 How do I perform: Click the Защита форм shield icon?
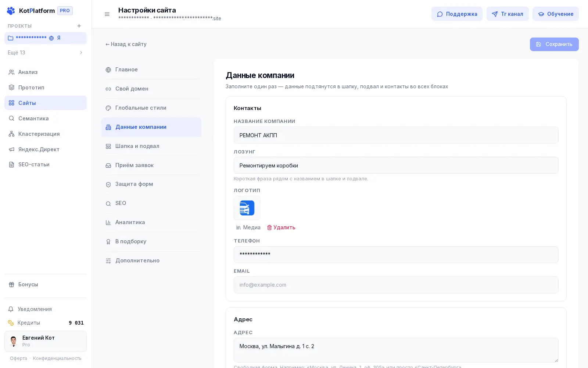pos(108,184)
